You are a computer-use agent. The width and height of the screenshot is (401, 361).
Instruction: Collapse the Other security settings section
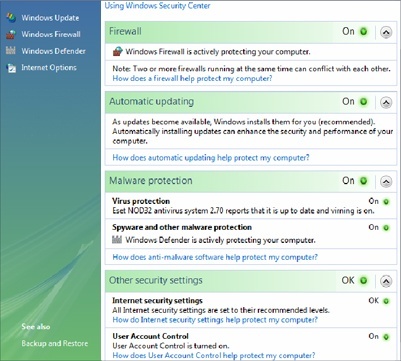386,281
